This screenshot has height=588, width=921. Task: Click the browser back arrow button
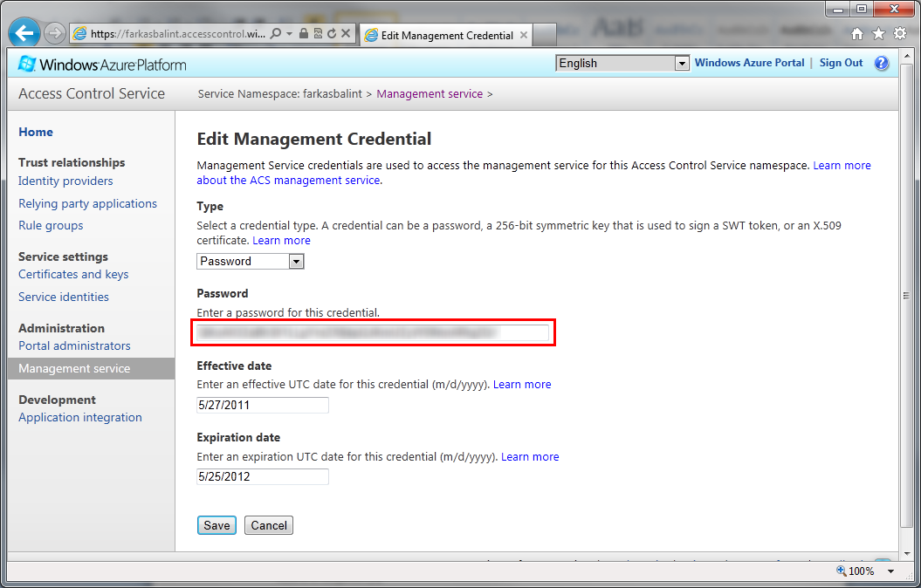point(24,33)
